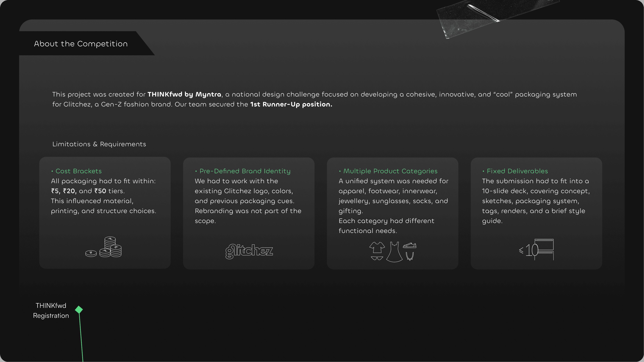Image resolution: width=644 pixels, height=362 pixels.
Task: Click the Limitations & Requirements heading
Action: (99, 144)
